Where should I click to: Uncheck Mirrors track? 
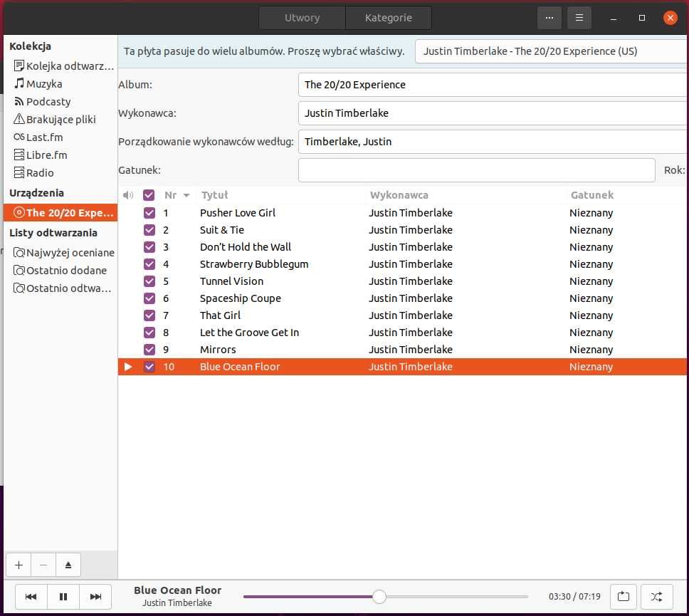149,350
